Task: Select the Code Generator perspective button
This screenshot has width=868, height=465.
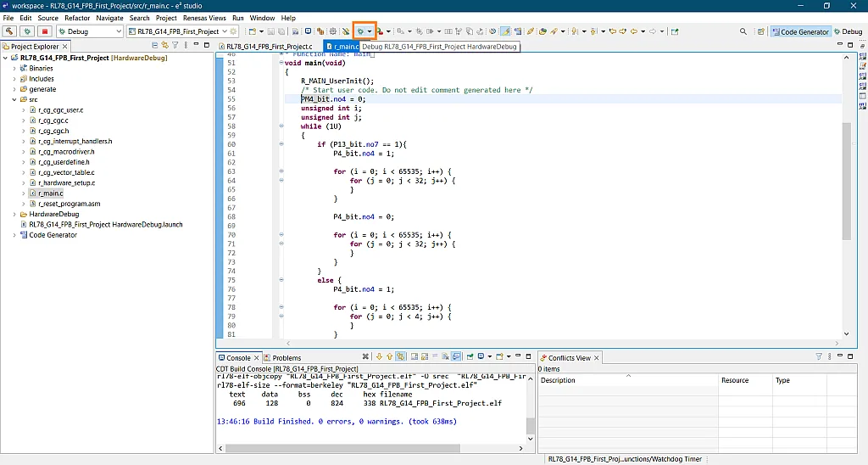Action: (x=800, y=31)
